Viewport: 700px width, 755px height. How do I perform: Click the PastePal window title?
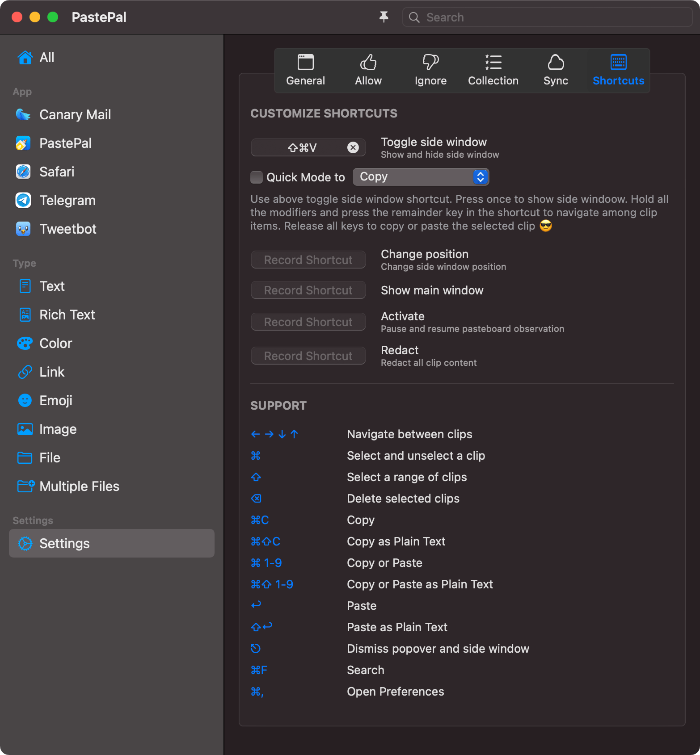coord(99,17)
